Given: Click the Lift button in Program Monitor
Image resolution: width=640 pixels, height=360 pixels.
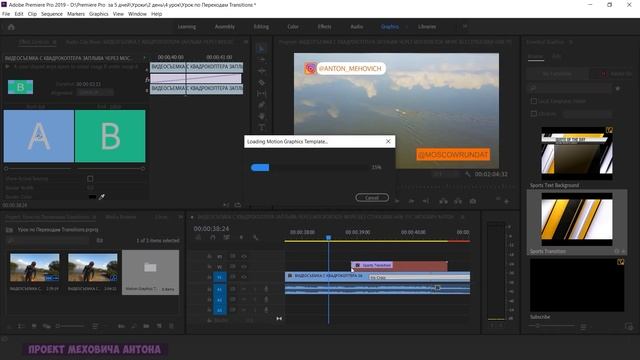Looking at the screenshot, I should [443, 201].
